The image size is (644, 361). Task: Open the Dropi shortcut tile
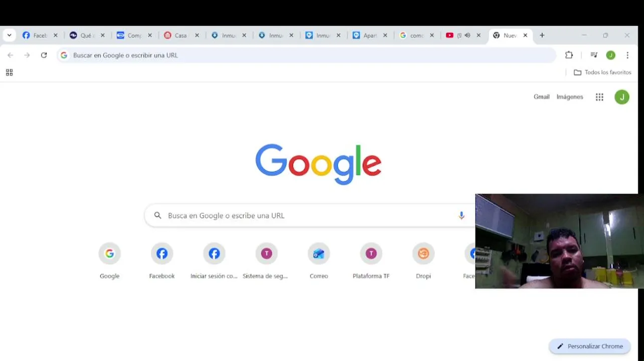(x=423, y=261)
